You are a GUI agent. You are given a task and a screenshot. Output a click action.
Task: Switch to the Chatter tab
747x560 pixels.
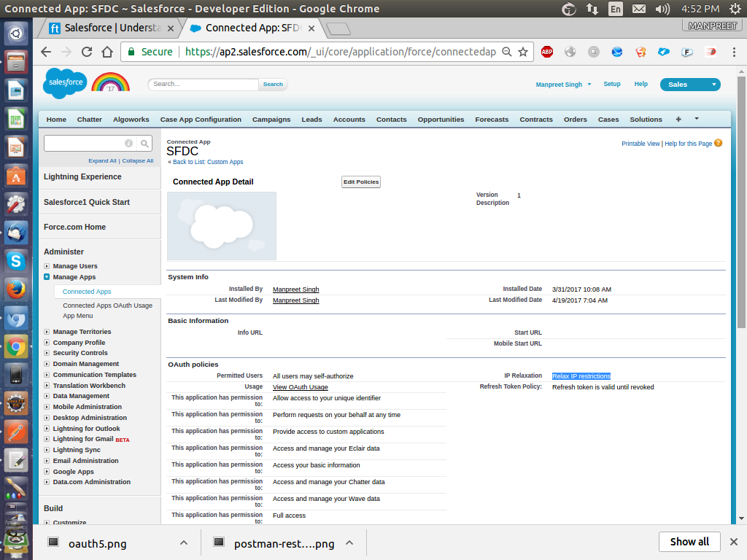pyautogui.click(x=90, y=120)
